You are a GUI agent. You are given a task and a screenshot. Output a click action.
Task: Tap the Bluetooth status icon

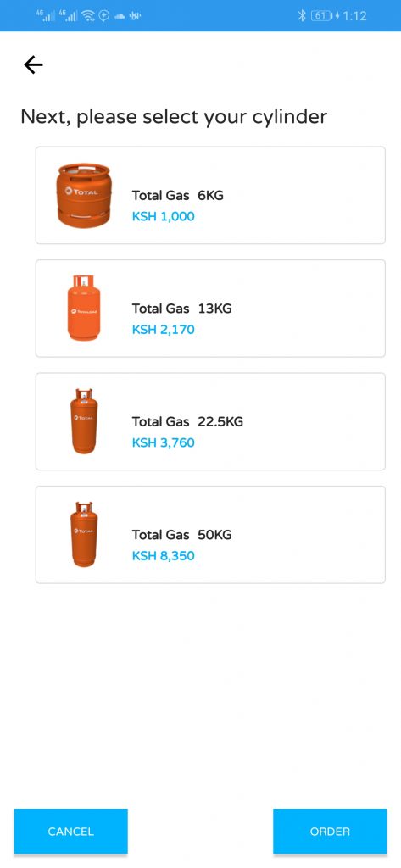click(x=302, y=15)
